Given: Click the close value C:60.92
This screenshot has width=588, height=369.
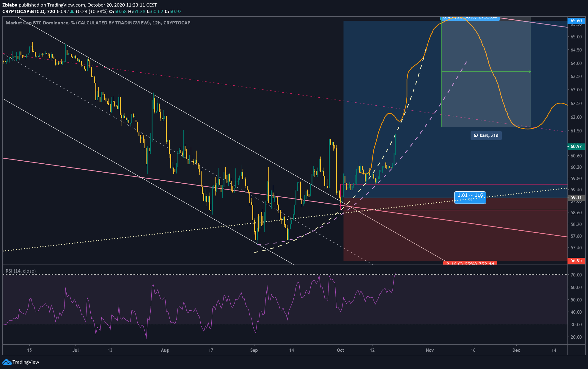Looking at the screenshot, I should 173,11.
